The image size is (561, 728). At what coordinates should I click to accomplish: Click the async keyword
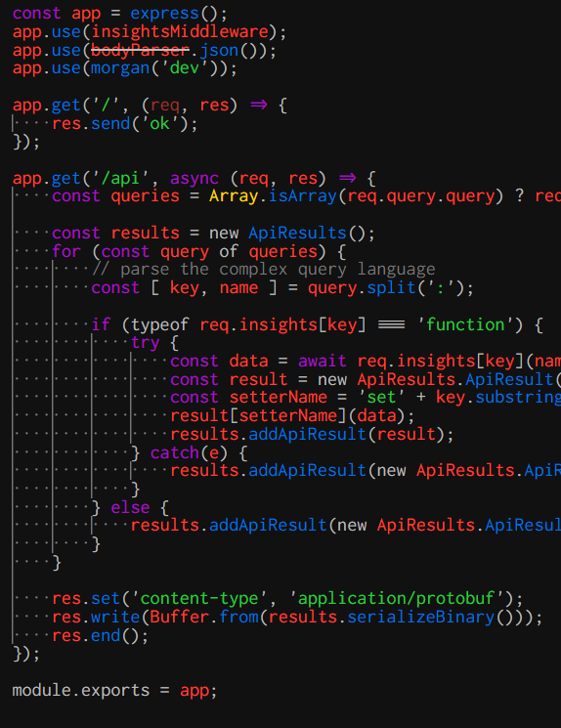click(194, 178)
